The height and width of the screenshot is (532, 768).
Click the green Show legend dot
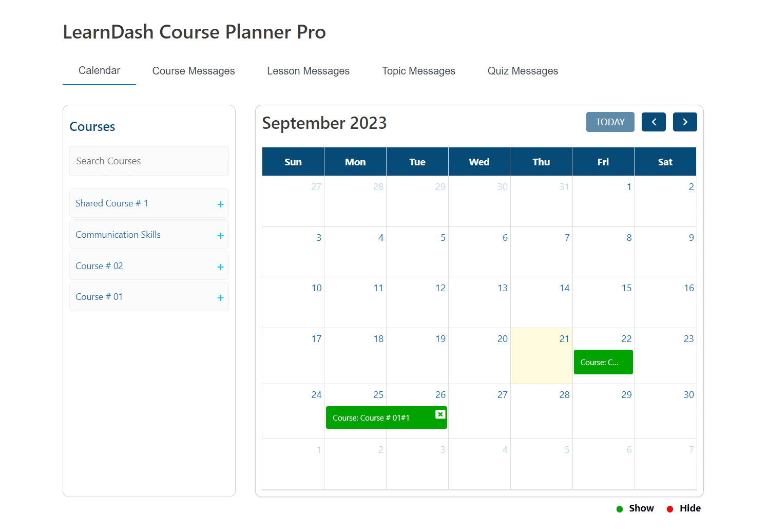click(620, 509)
